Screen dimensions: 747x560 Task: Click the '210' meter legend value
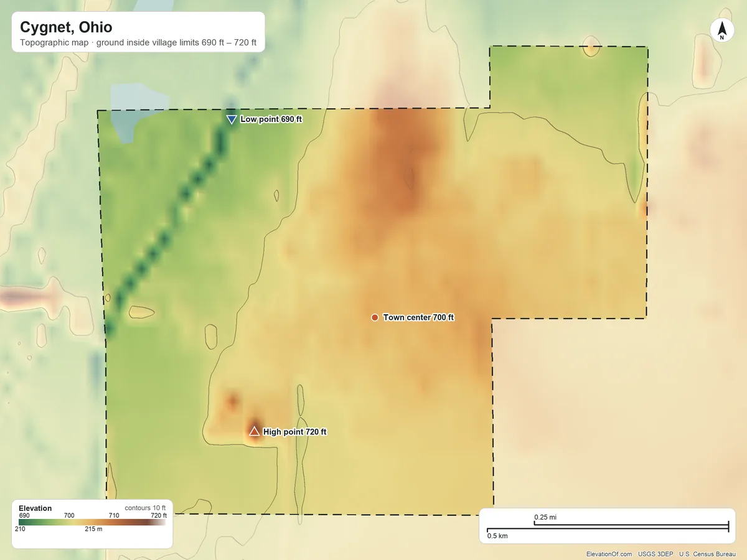tap(19, 530)
